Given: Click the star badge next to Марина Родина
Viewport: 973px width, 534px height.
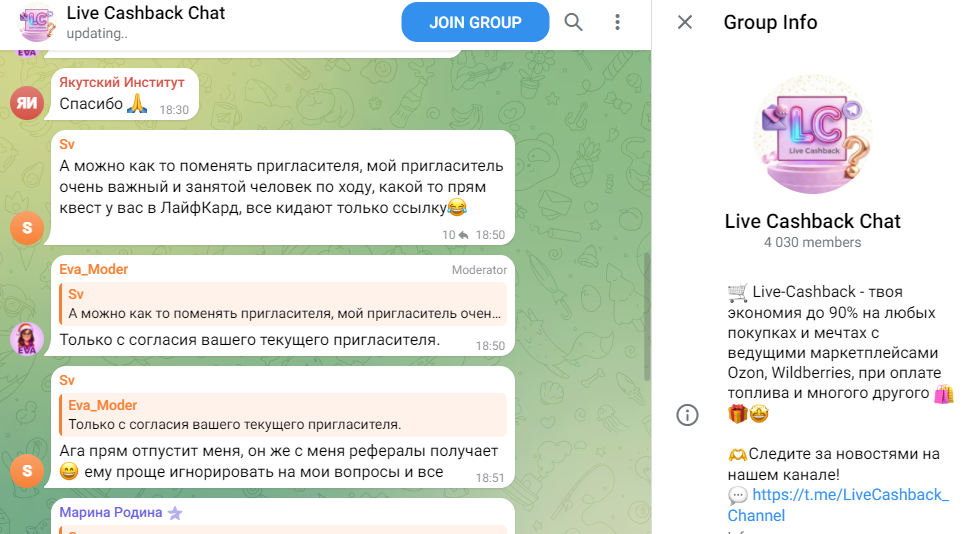Looking at the screenshot, I should pos(175,513).
